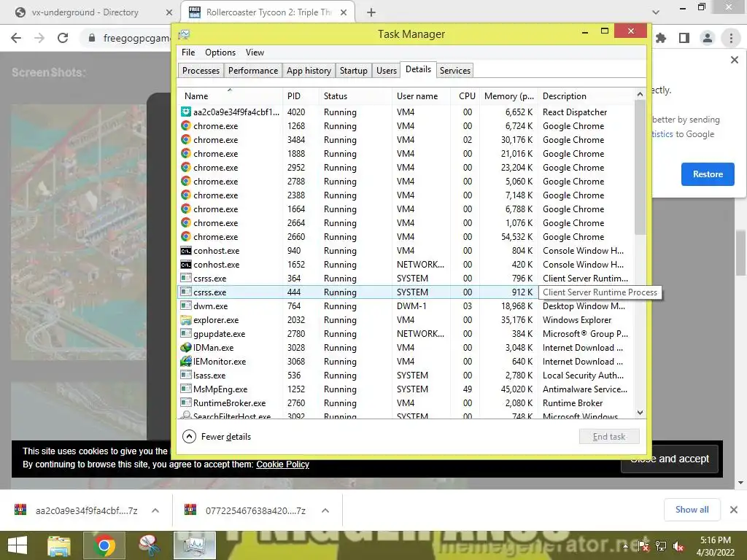Click the End task button
747x560 pixels.
(x=609, y=437)
